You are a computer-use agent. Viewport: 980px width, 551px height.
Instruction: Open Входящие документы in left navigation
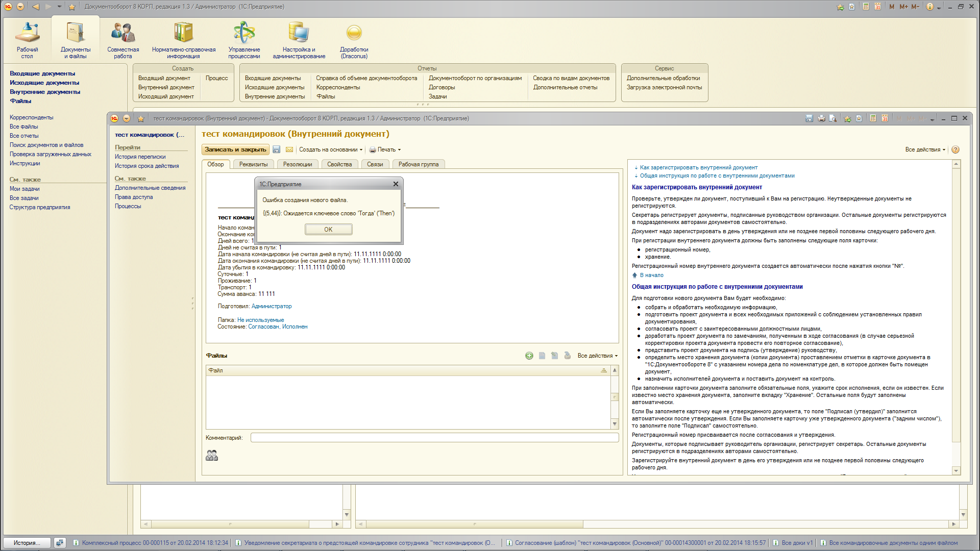42,73
